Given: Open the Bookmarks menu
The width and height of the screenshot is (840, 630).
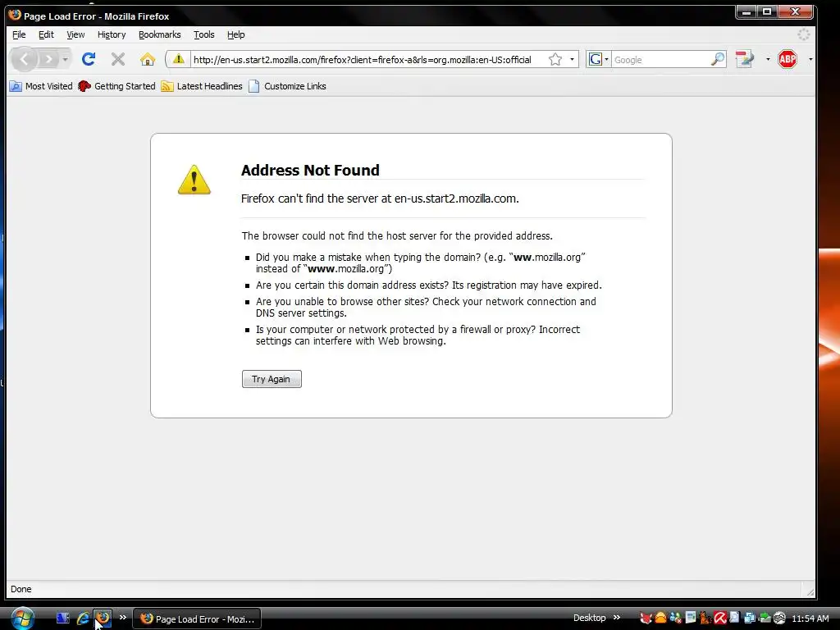Looking at the screenshot, I should [x=160, y=34].
